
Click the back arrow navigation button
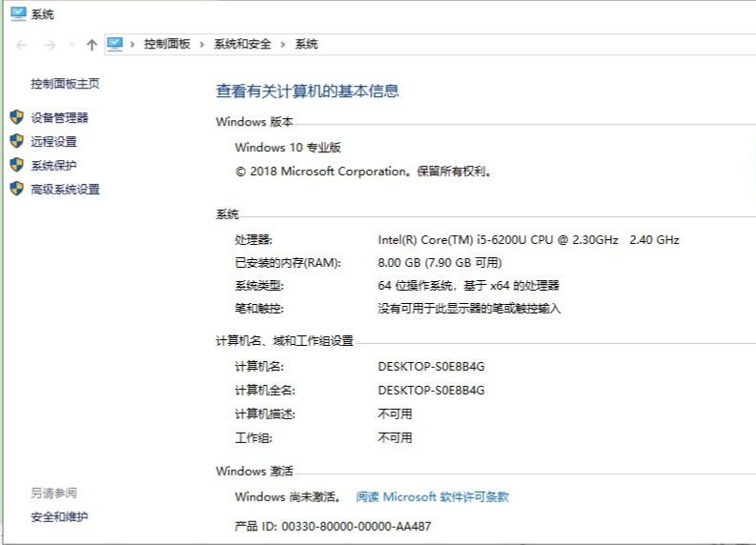(21, 45)
